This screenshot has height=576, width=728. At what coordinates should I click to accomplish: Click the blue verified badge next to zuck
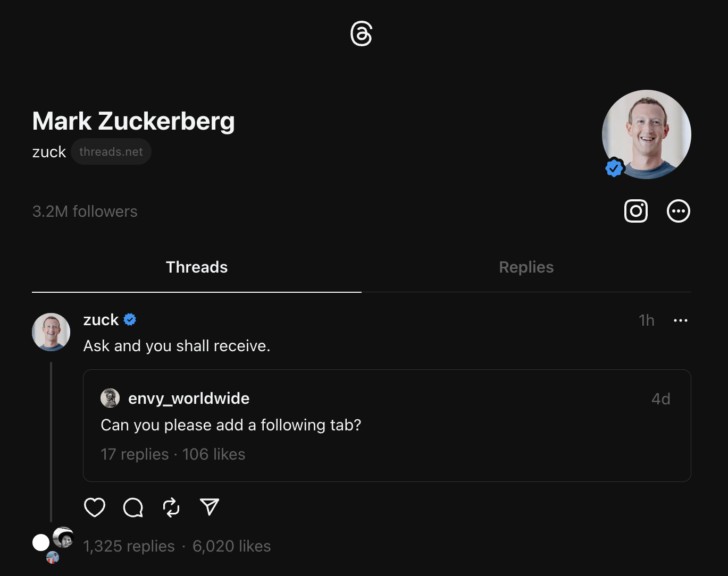(129, 319)
